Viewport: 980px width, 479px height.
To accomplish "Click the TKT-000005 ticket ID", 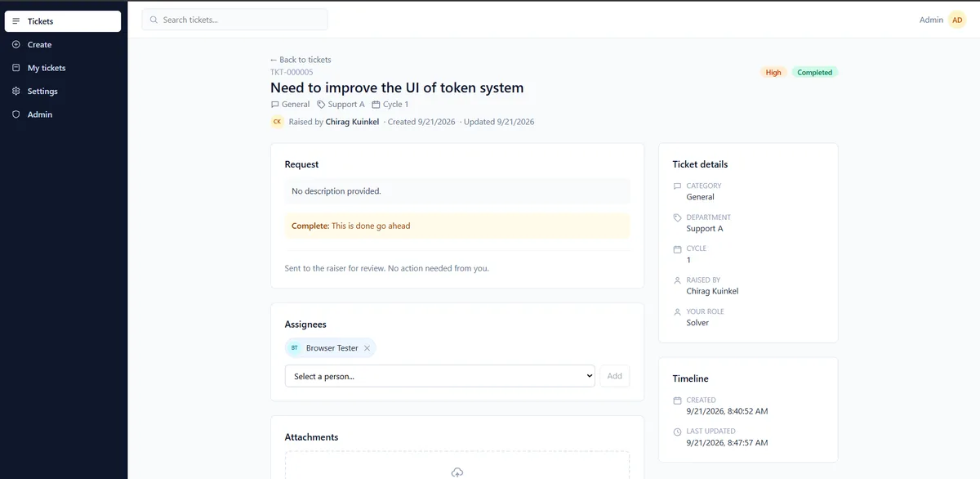I will (x=292, y=72).
